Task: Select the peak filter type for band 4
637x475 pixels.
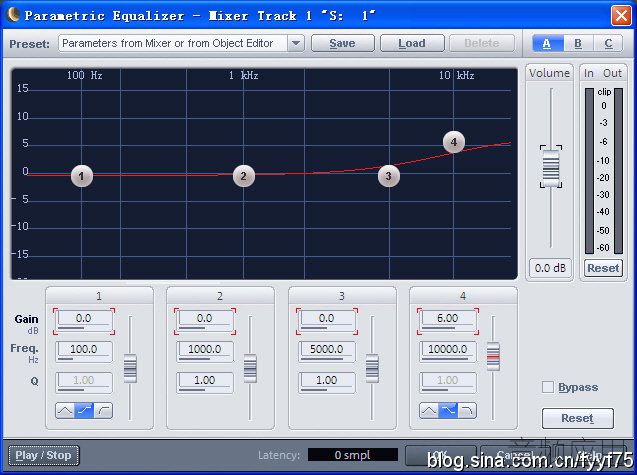Action: click(429, 411)
